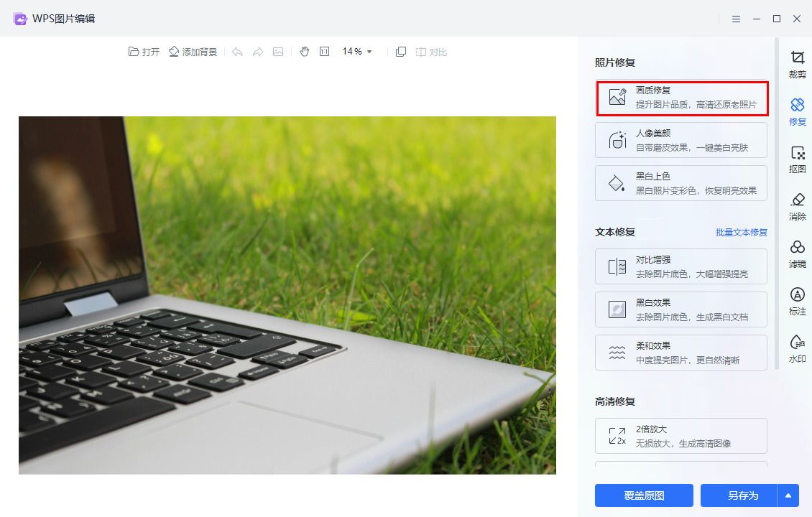
Task: Click the 文本修复 section heading
Action: point(615,233)
